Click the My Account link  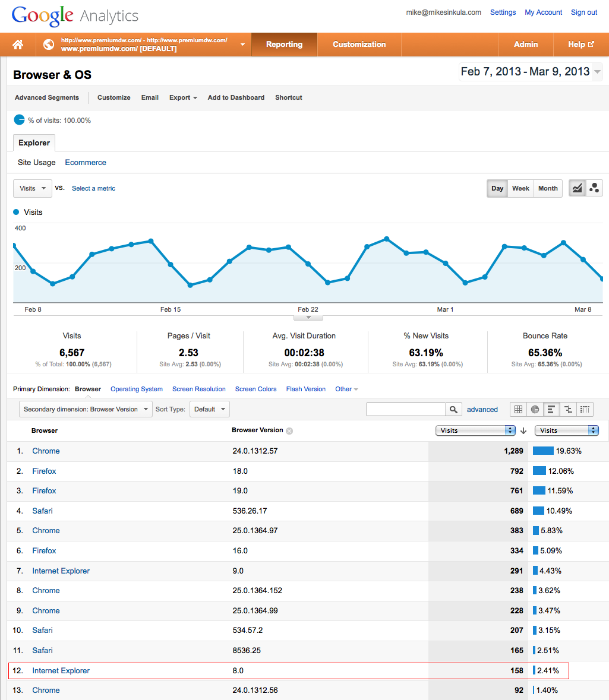click(543, 12)
